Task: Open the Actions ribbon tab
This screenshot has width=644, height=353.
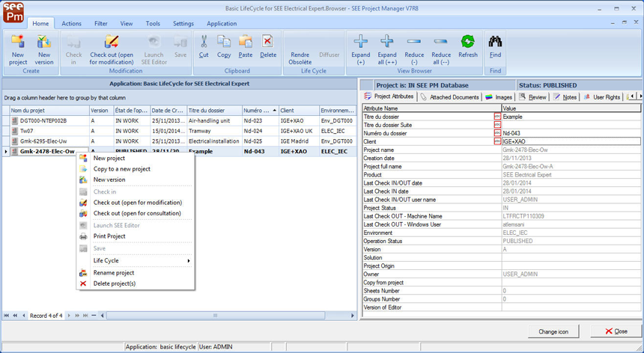Action: tap(71, 23)
